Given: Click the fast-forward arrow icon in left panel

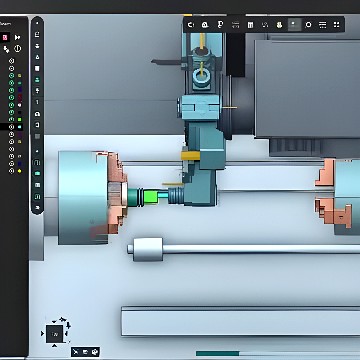Looking at the screenshot, I should tap(18, 37).
